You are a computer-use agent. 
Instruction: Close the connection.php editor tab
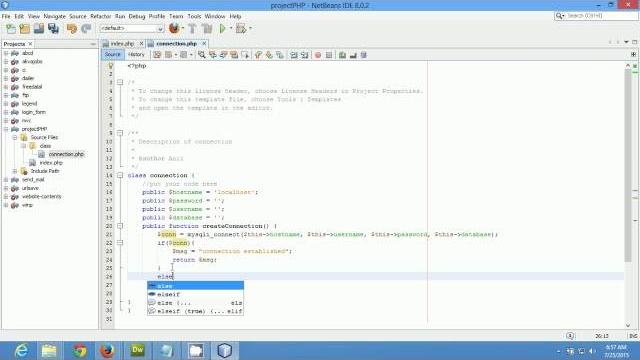(x=204, y=43)
